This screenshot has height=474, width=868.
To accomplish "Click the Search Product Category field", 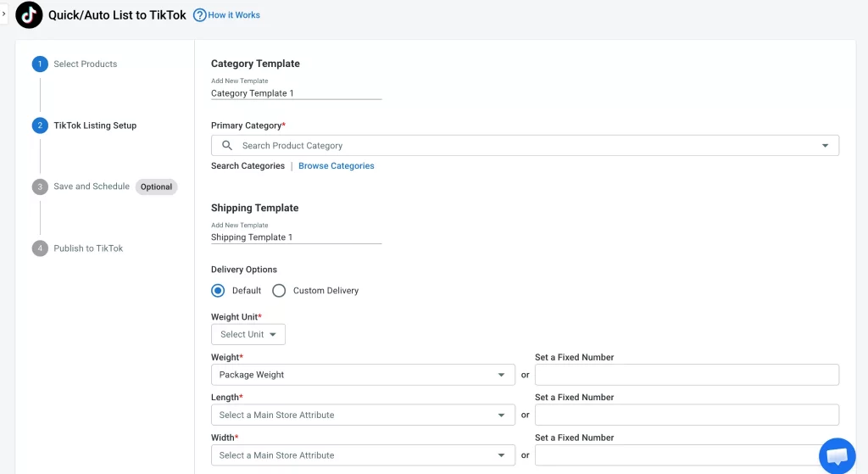I will (x=525, y=146).
